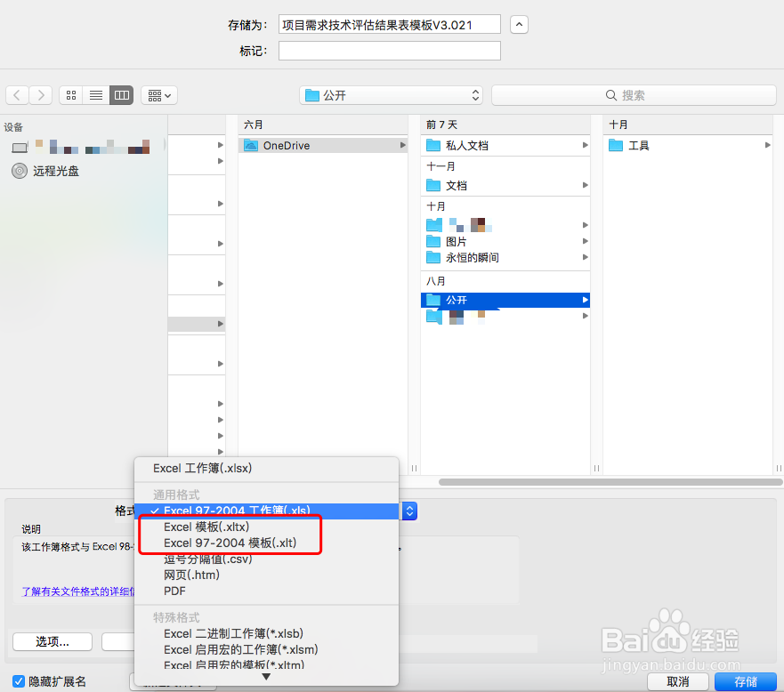784x692 pixels.
Task: Choose Excel 97-2004 模板(.xlt) format
Action: tap(266, 543)
